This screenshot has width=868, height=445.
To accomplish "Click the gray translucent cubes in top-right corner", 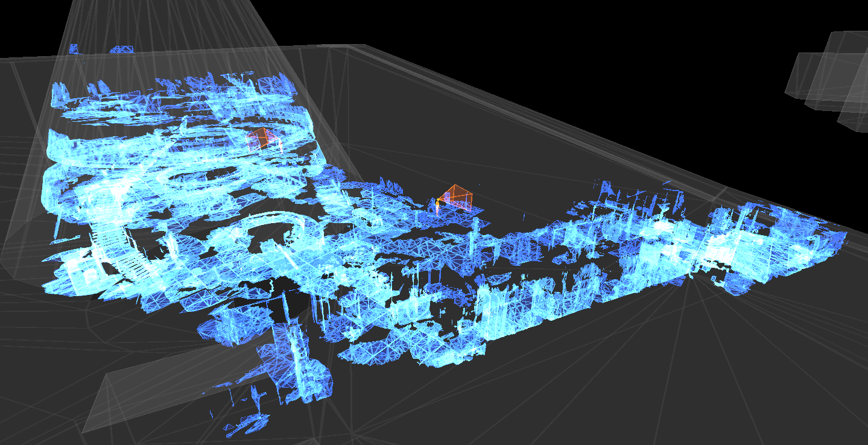I will point(829,78).
